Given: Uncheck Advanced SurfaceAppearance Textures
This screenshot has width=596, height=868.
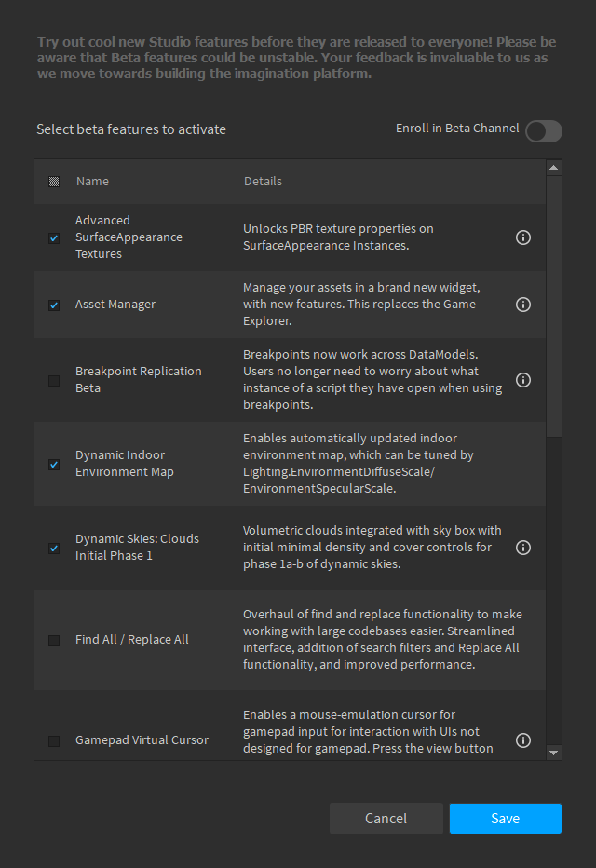Looking at the screenshot, I should click(x=53, y=237).
